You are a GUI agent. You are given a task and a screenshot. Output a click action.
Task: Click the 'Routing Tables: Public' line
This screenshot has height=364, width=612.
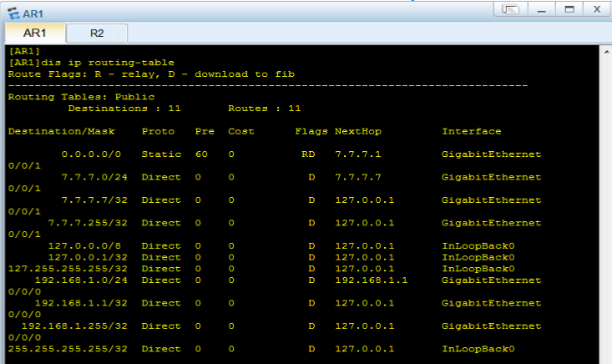click(x=81, y=97)
